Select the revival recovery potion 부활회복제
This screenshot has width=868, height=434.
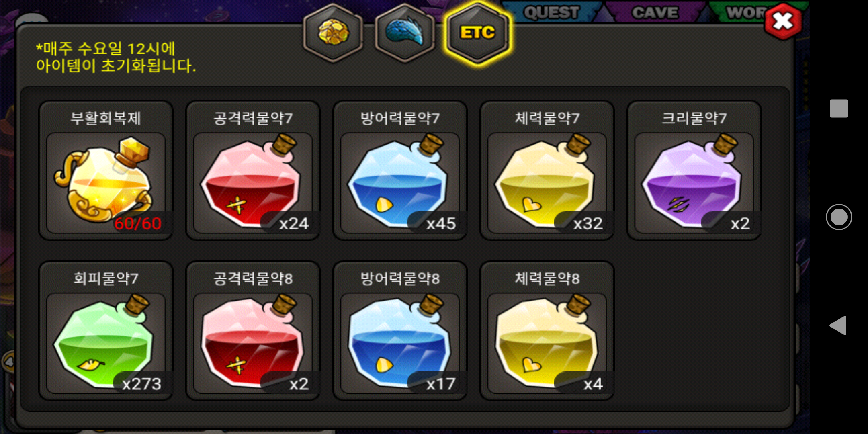click(x=106, y=170)
